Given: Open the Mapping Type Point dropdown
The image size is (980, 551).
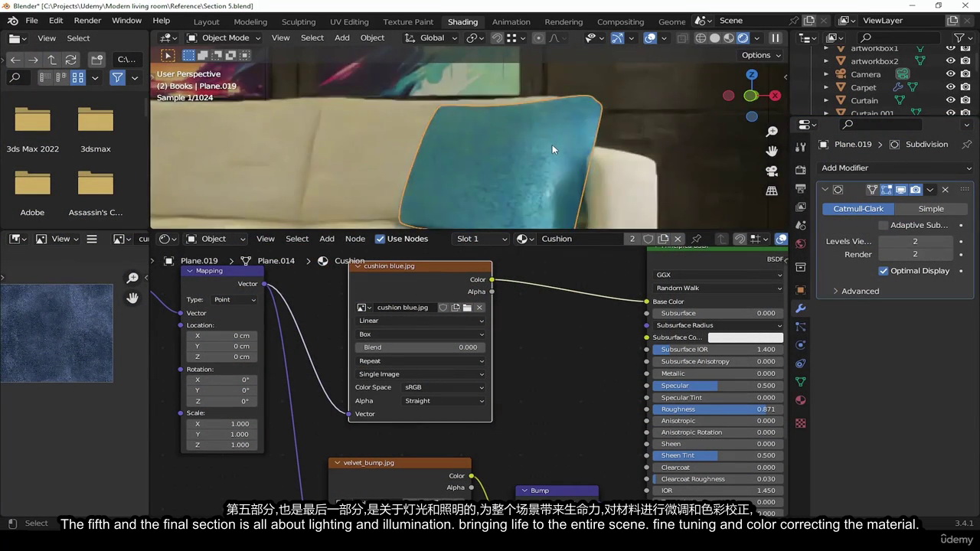Looking at the screenshot, I should click(234, 299).
